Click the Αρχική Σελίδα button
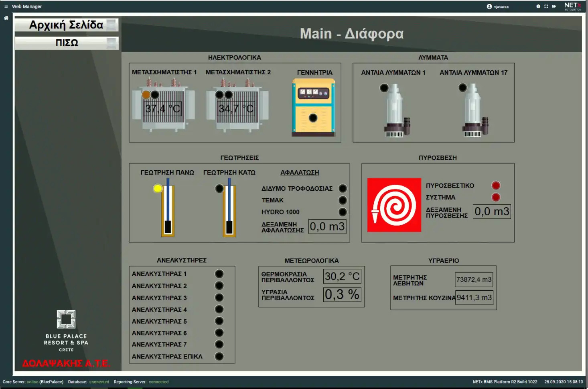Screen dimensions: 588x389 67,25
